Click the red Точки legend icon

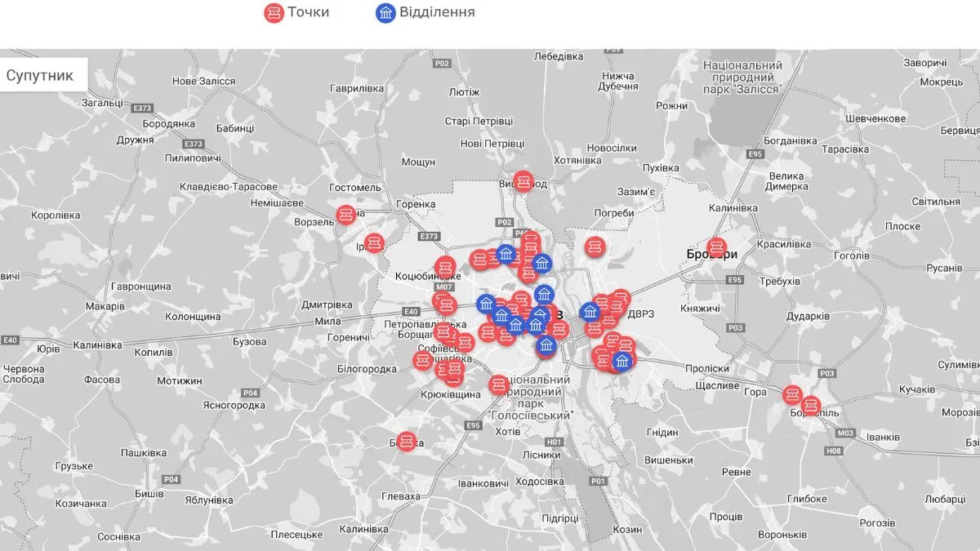[274, 12]
